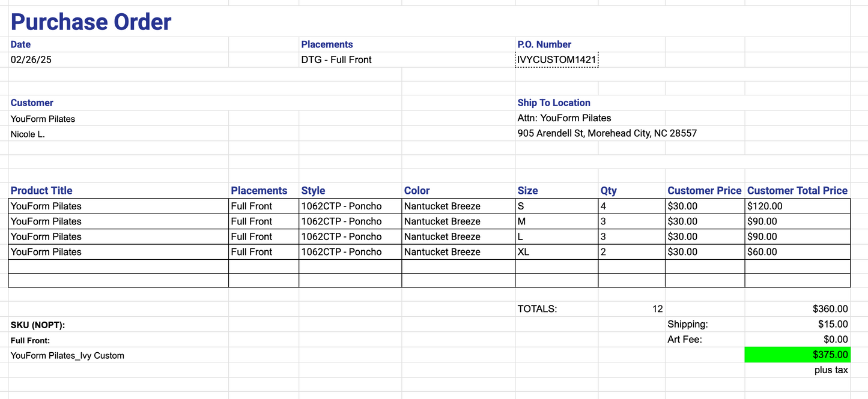Select the 905 Arendell St address cell
This screenshot has height=399, width=868.
pos(607,133)
